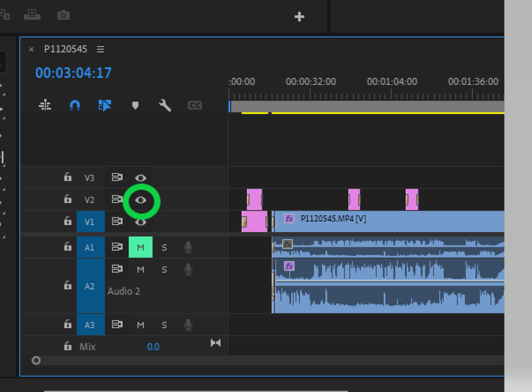Click the Linked Selection icon
Screen dimensions: 532x392
[105, 105]
